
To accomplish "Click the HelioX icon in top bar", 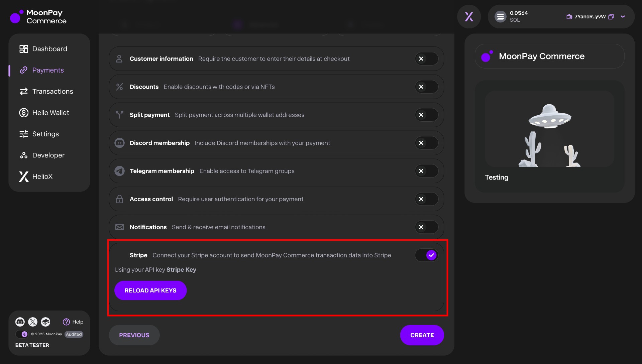I will 469,17.
